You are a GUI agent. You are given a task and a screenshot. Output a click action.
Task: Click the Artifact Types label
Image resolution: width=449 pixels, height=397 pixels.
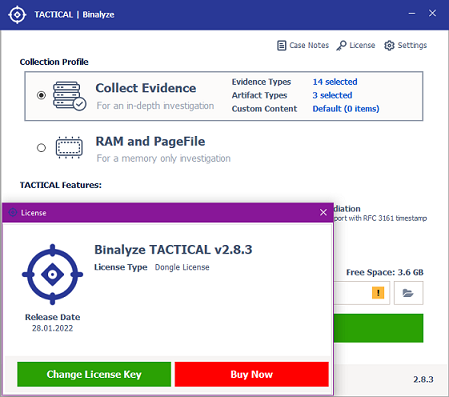coord(259,95)
